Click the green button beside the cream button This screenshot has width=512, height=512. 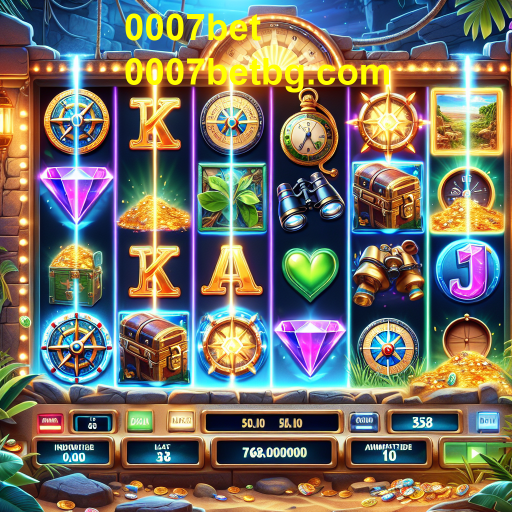(140, 422)
